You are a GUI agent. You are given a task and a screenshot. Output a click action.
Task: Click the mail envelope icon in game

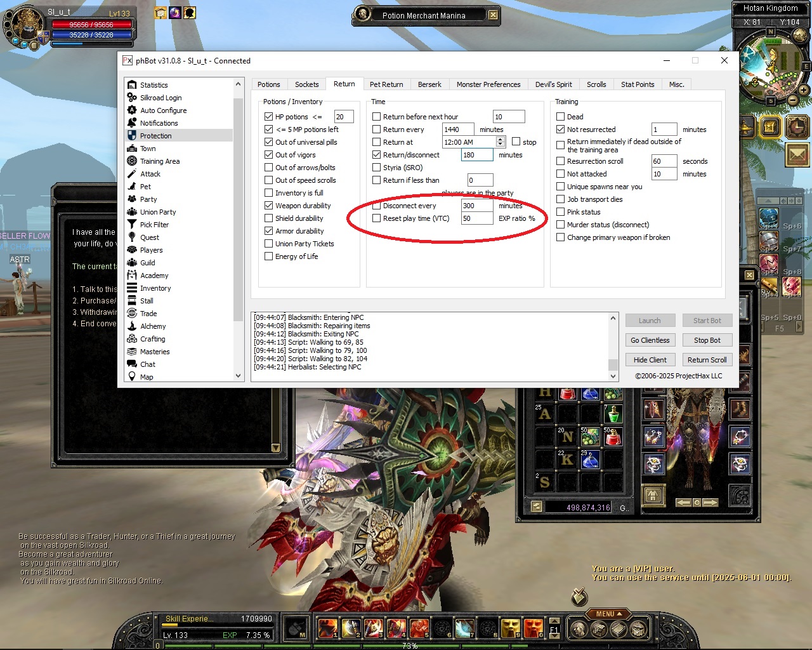point(797,154)
